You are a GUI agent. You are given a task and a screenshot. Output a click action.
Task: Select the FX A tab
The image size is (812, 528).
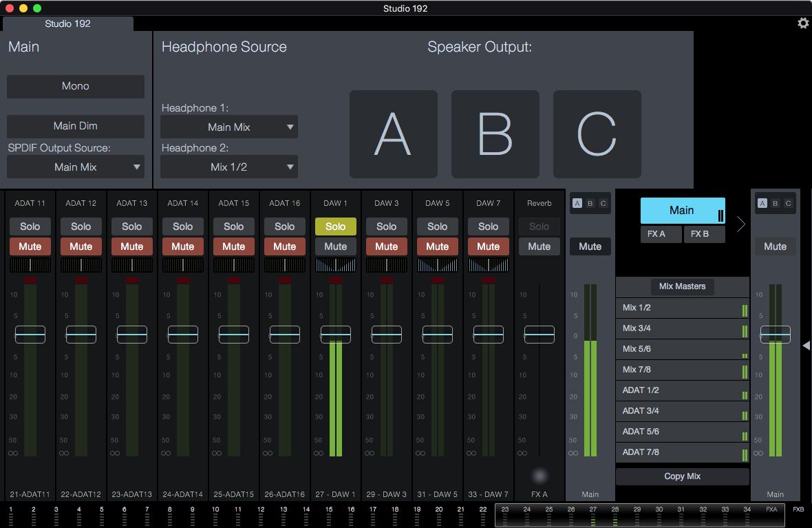pos(661,234)
